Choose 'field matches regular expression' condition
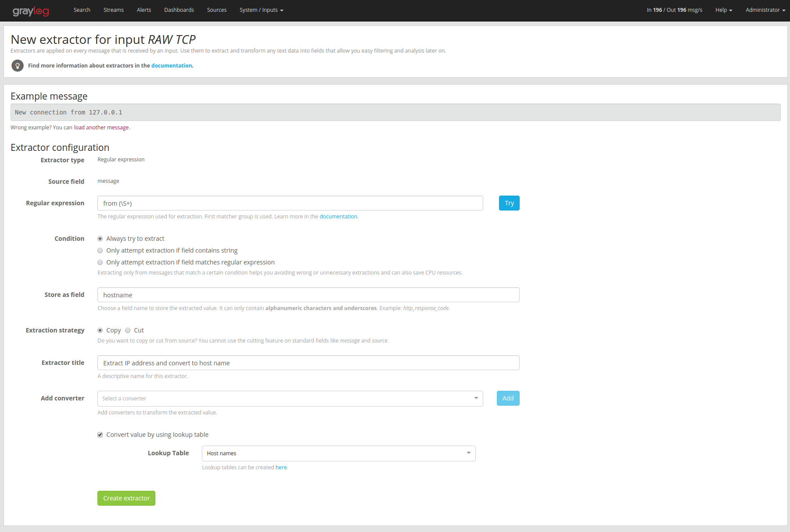Screen dimensions: 790x532 100,262
